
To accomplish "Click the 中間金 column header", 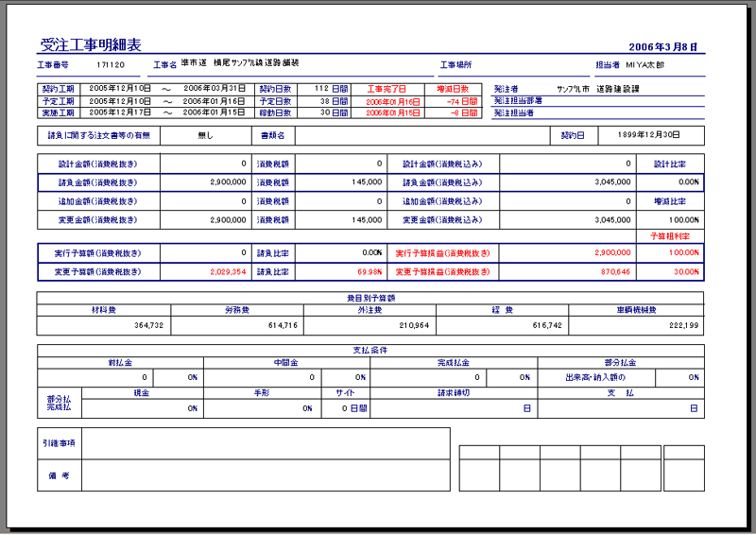I will [x=286, y=363].
